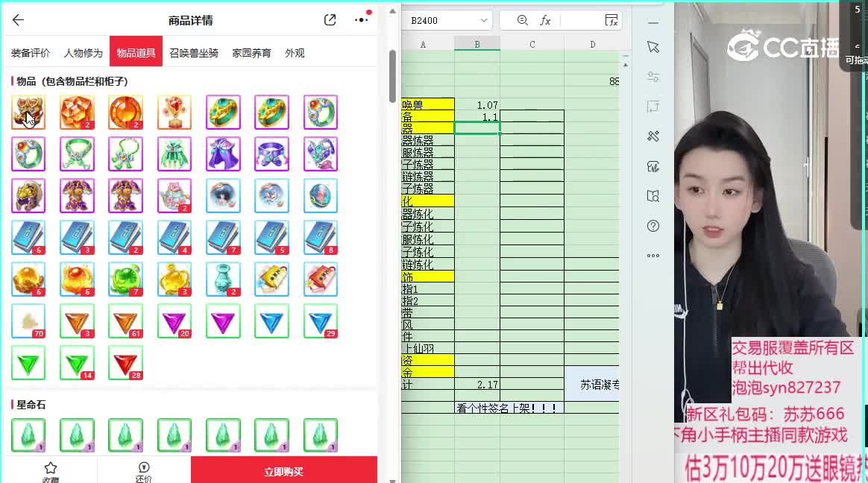Open the 家园养育 tab
868x483 pixels.
(x=251, y=53)
